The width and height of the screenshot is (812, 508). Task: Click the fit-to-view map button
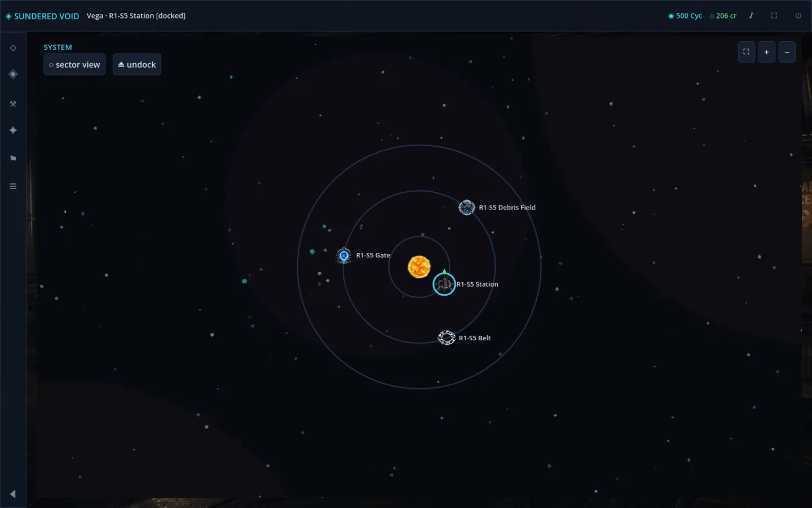(x=747, y=52)
